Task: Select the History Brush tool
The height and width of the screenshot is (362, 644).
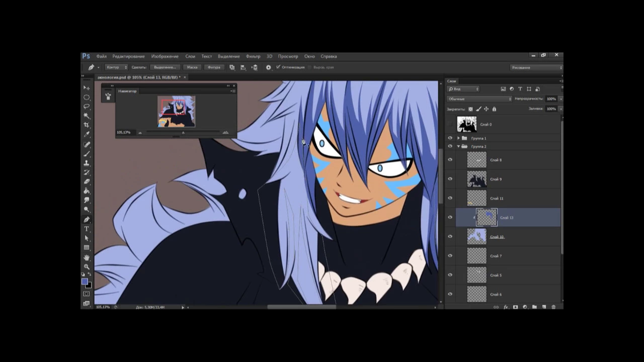Action: pos(87,172)
